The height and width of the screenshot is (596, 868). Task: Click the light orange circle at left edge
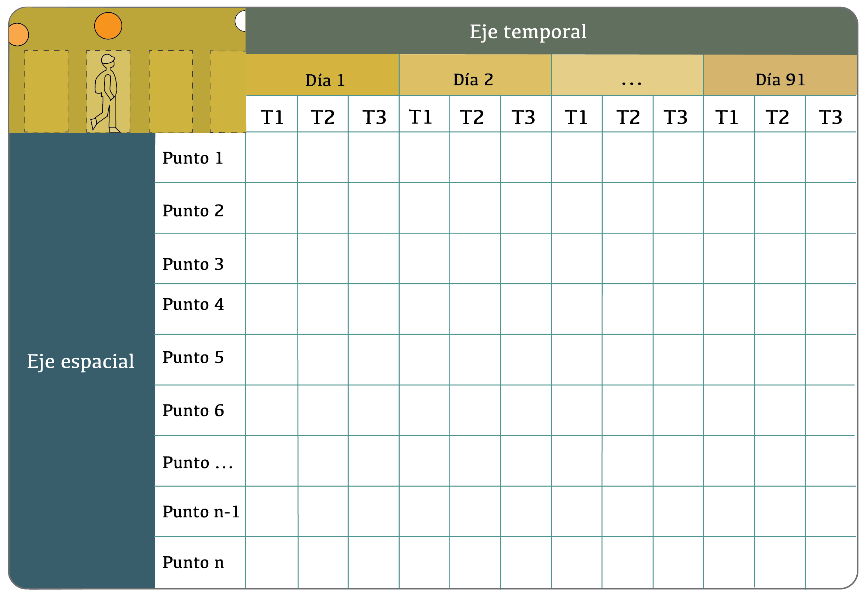click(18, 35)
